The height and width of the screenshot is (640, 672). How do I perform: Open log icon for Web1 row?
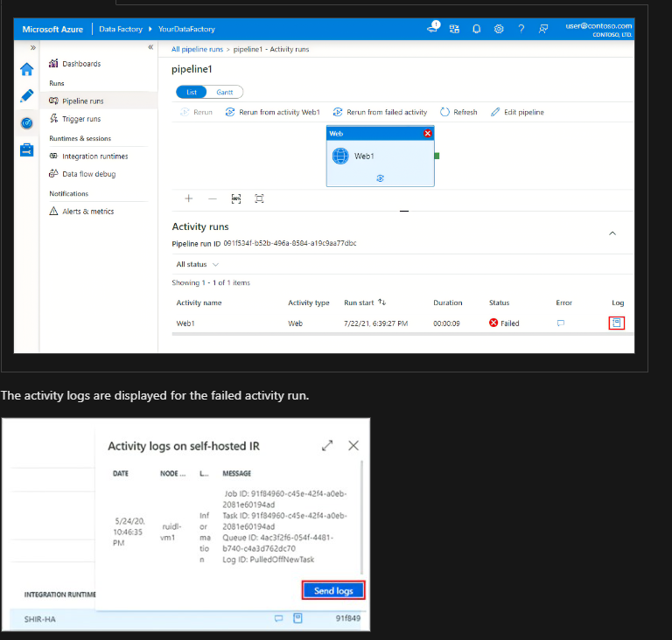coord(616,323)
